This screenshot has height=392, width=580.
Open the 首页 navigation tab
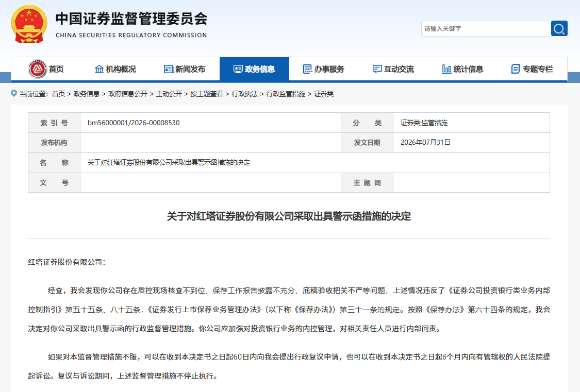46,69
